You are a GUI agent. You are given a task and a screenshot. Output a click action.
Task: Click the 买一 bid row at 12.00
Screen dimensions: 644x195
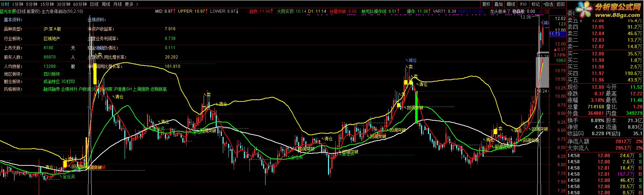(x=605, y=54)
